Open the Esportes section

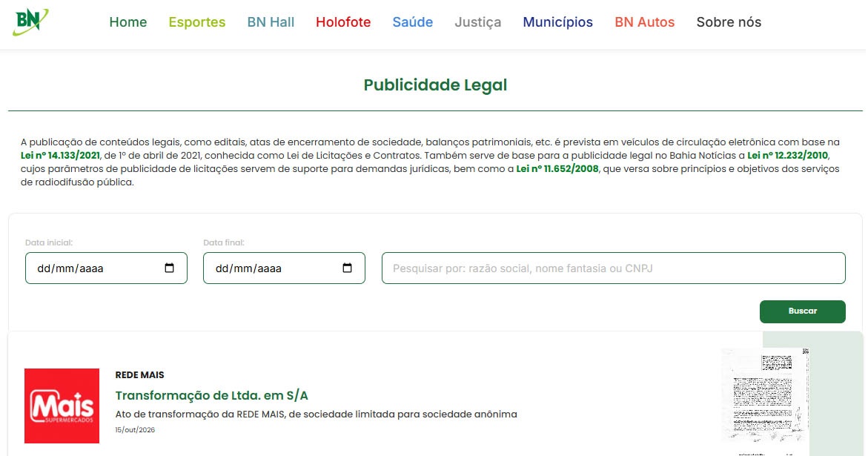coord(197,22)
